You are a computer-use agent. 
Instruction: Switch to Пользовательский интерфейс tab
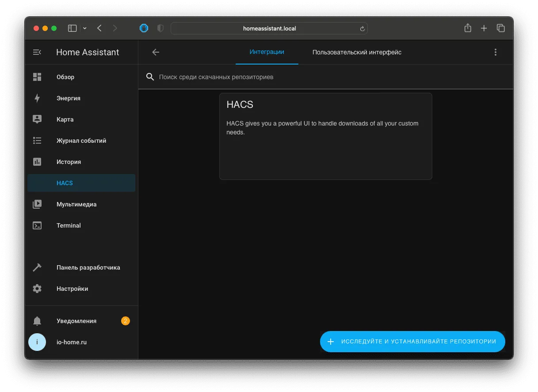click(357, 52)
